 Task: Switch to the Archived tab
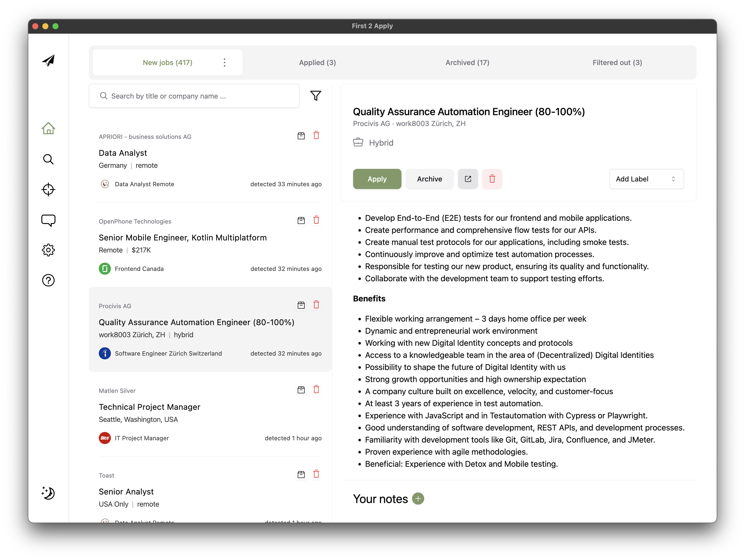[x=467, y=62]
